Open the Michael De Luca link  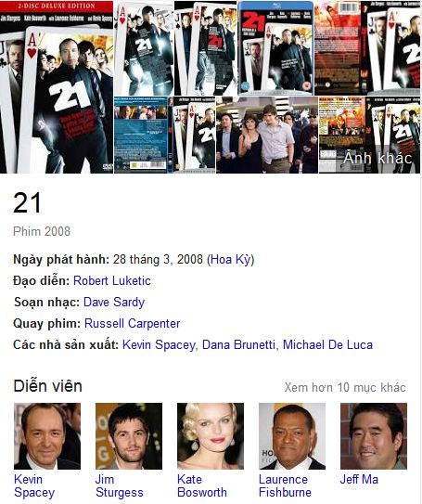coord(327,344)
